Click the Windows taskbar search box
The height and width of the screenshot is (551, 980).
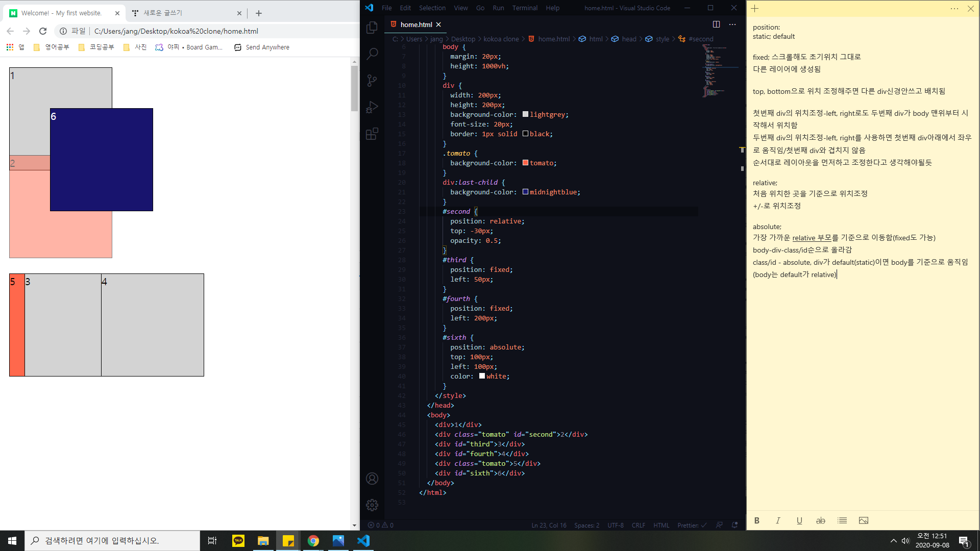[x=112, y=541]
